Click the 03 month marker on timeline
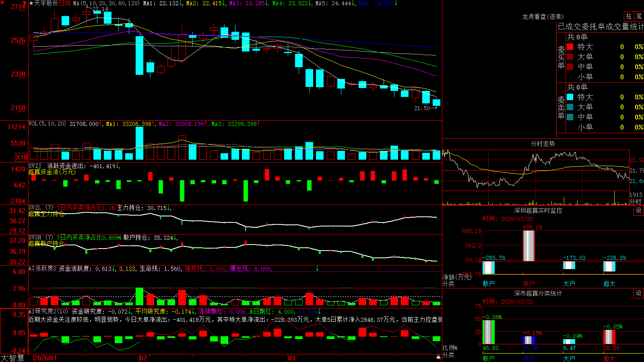 292,358
